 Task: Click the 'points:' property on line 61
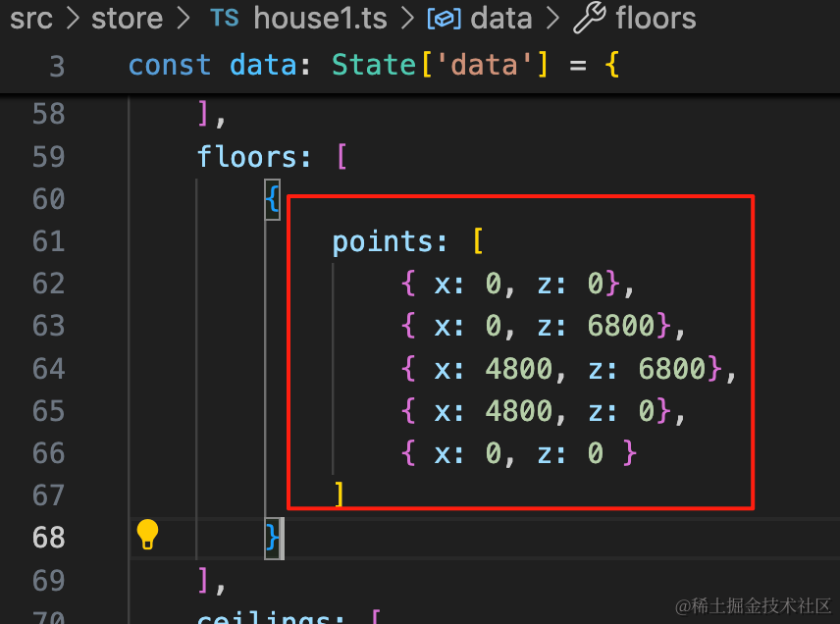click(x=390, y=241)
